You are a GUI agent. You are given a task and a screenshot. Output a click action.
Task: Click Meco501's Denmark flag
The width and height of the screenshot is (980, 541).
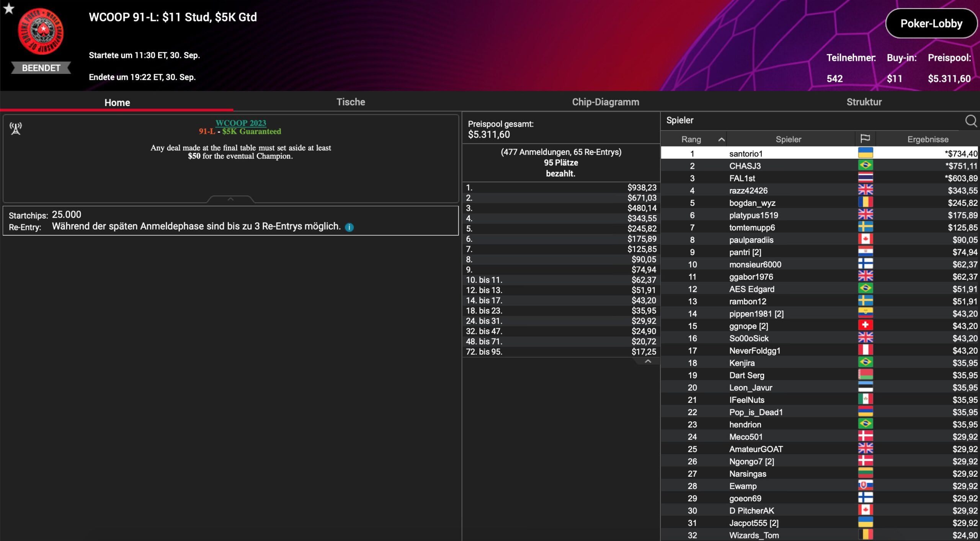tap(865, 436)
